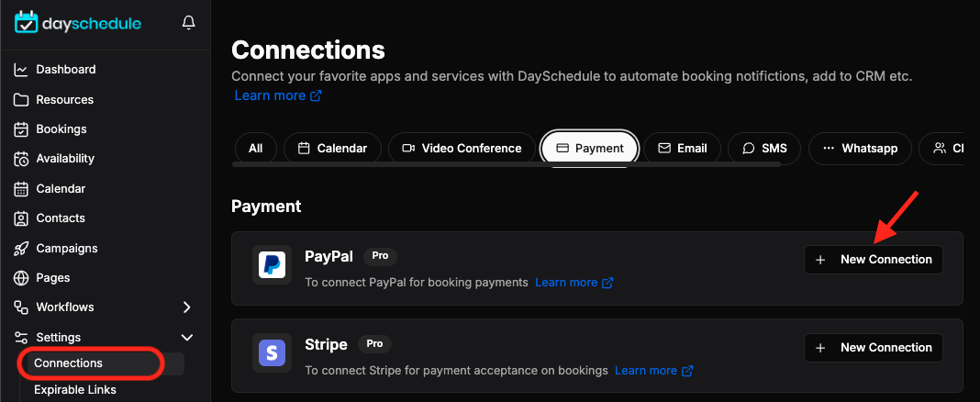Open Campaigns rocket icon
Screen dimensions: 980x402
click(x=21, y=248)
